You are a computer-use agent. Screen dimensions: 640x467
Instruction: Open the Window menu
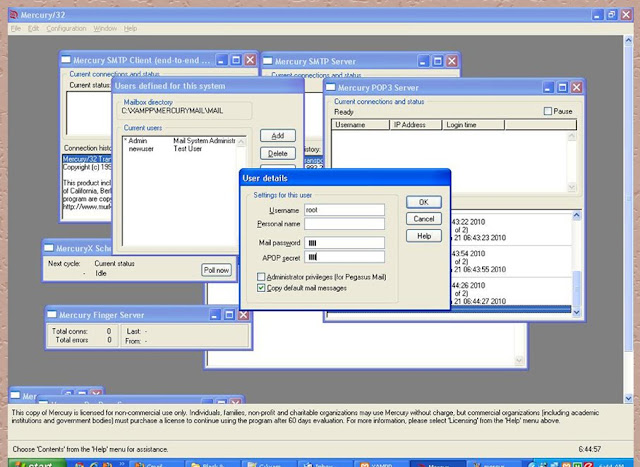pyautogui.click(x=105, y=29)
